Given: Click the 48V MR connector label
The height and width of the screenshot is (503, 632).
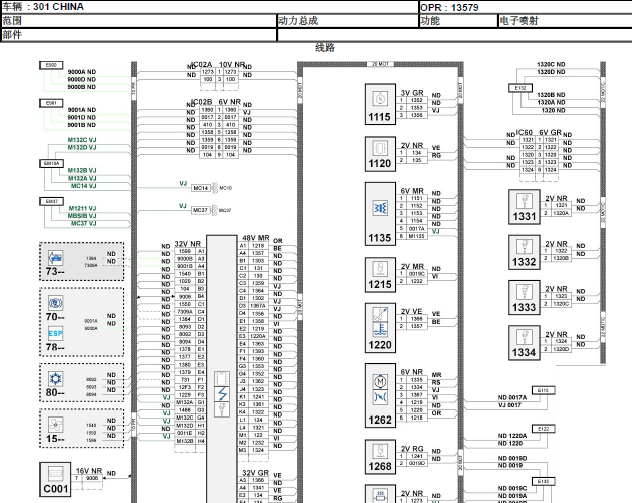Looking at the screenshot, I should pyautogui.click(x=256, y=238).
